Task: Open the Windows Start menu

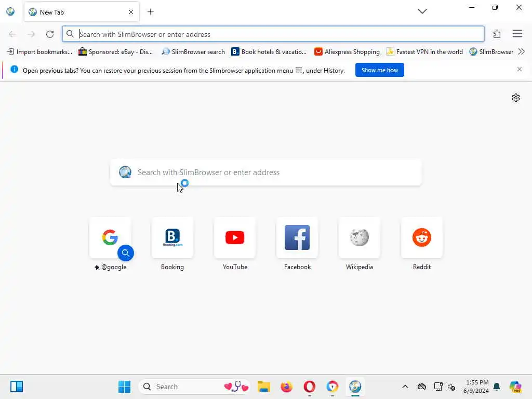Action: coord(125,387)
